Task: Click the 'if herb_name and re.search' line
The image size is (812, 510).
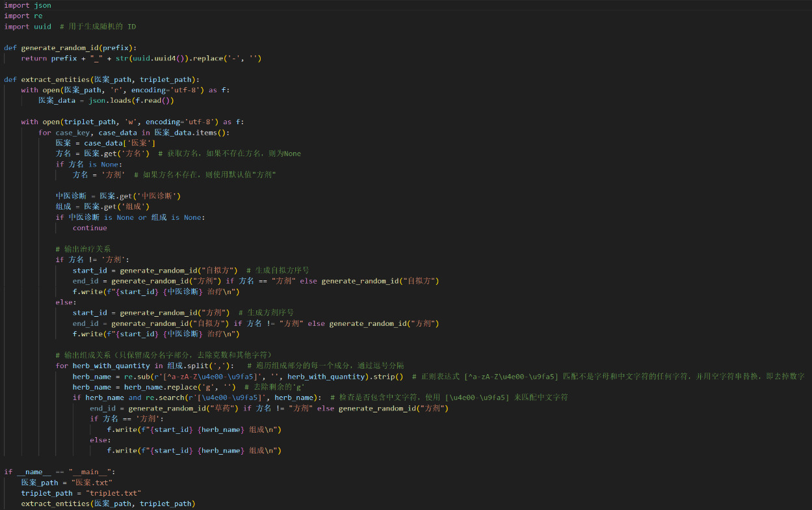Action: [197, 397]
